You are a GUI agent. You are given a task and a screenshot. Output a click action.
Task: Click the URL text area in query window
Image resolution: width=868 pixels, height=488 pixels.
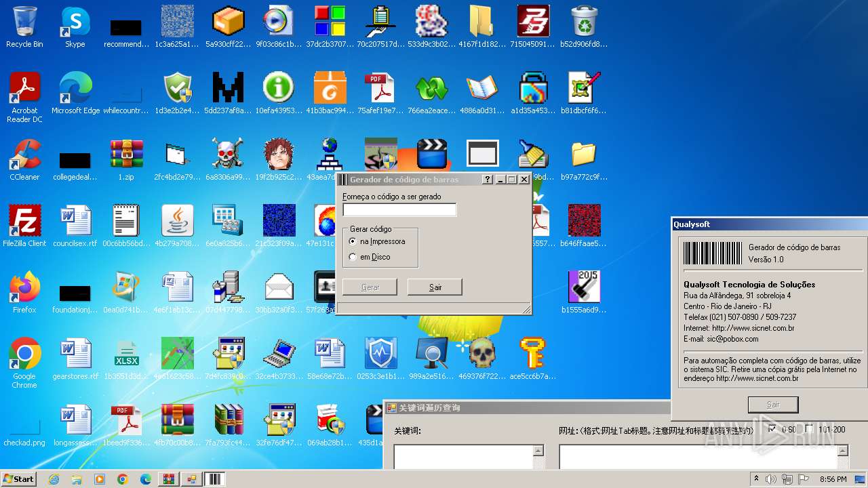point(698,457)
